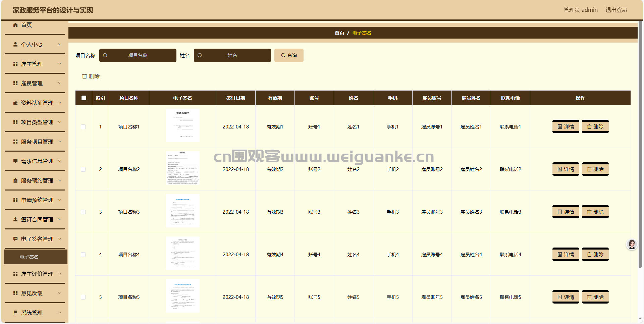
Task: Click the grid icon for 意见反馈
Action: click(15, 293)
